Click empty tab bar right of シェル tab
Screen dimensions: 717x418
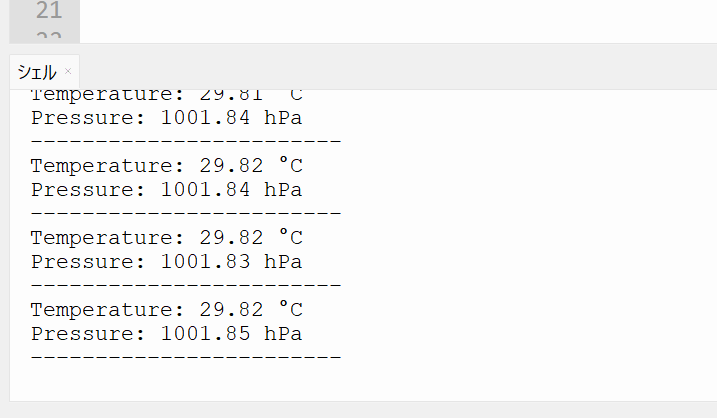(x=398, y=72)
